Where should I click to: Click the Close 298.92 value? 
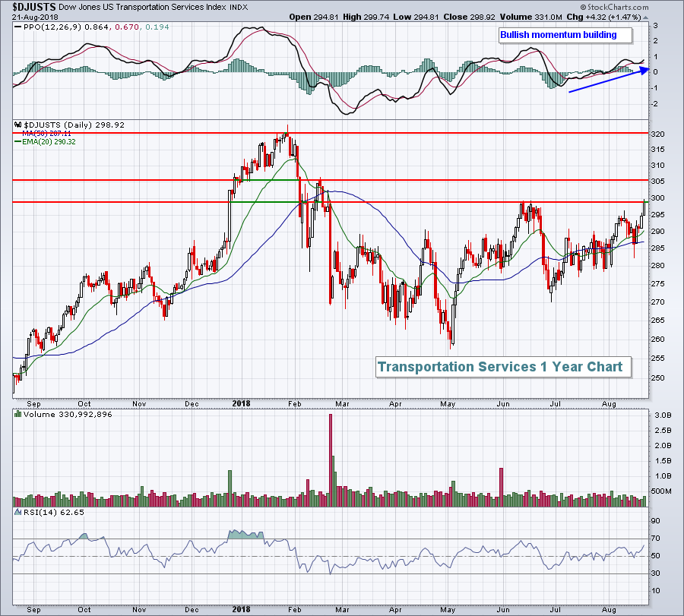click(470, 17)
